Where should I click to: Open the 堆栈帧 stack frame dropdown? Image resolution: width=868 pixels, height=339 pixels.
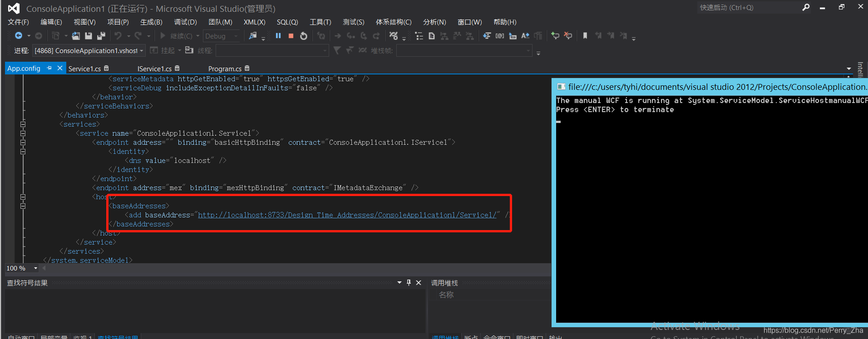tap(528, 51)
